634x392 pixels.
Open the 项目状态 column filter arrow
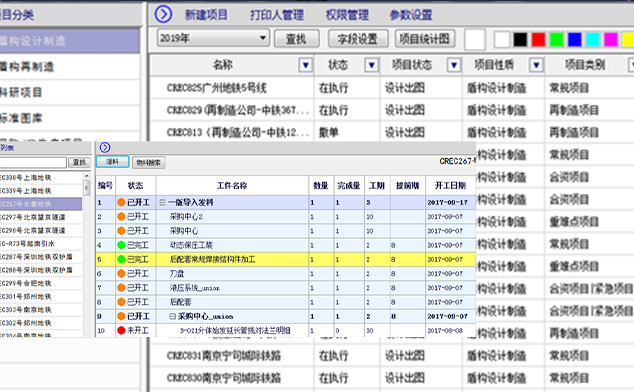(x=454, y=65)
